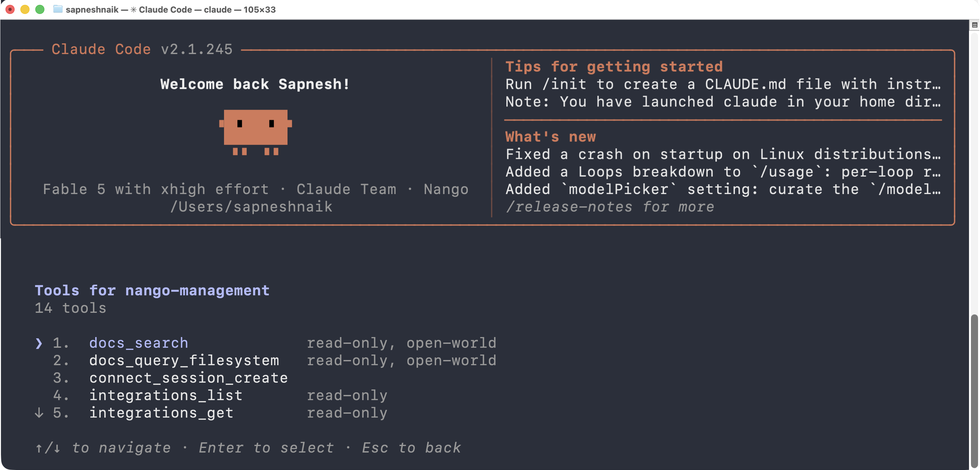Click the down arrow beside item 5
Image resolution: width=980 pixels, height=470 pixels.
tap(39, 413)
